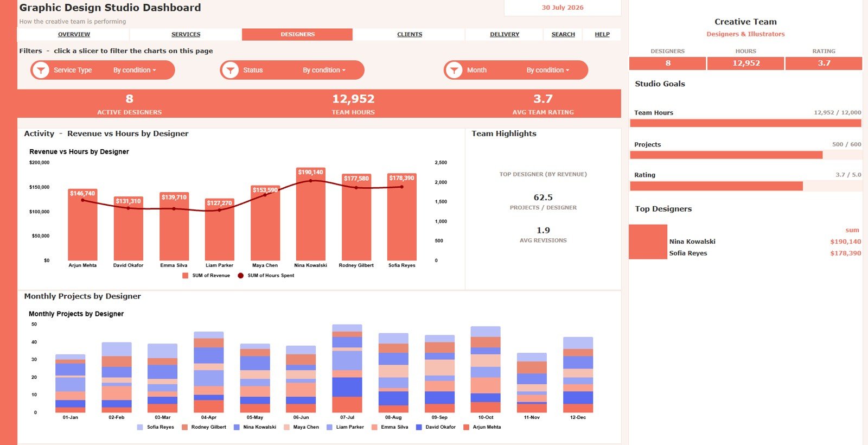Click David Okafor legend swatch
Screen dimensions: 868x445
tap(419, 427)
